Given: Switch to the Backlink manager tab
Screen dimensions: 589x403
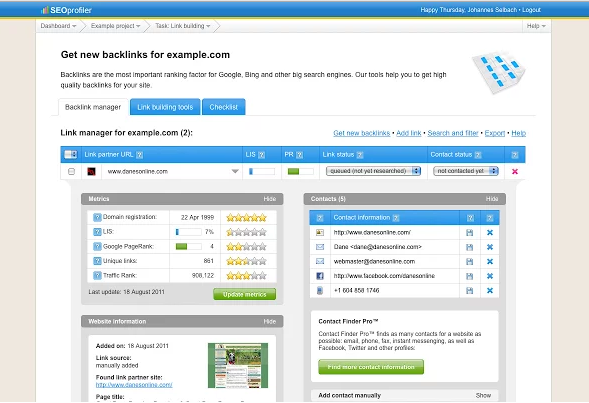Looking at the screenshot, I should [x=93, y=107].
